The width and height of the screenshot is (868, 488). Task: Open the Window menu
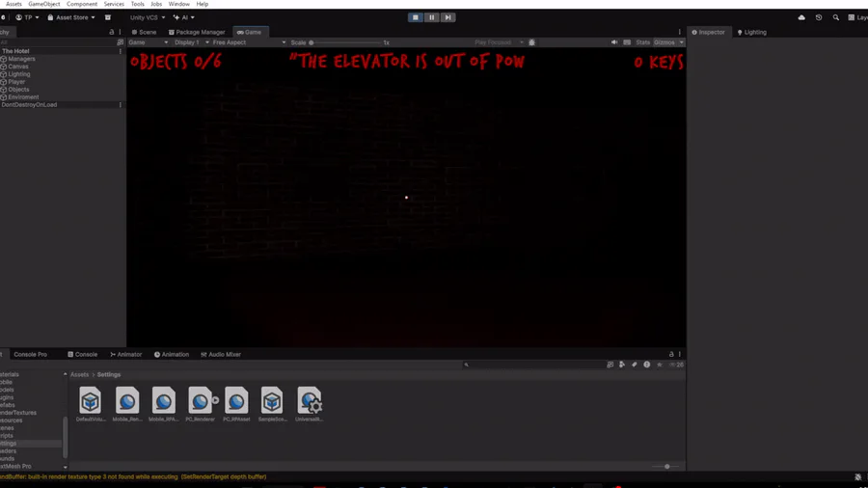click(178, 4)
